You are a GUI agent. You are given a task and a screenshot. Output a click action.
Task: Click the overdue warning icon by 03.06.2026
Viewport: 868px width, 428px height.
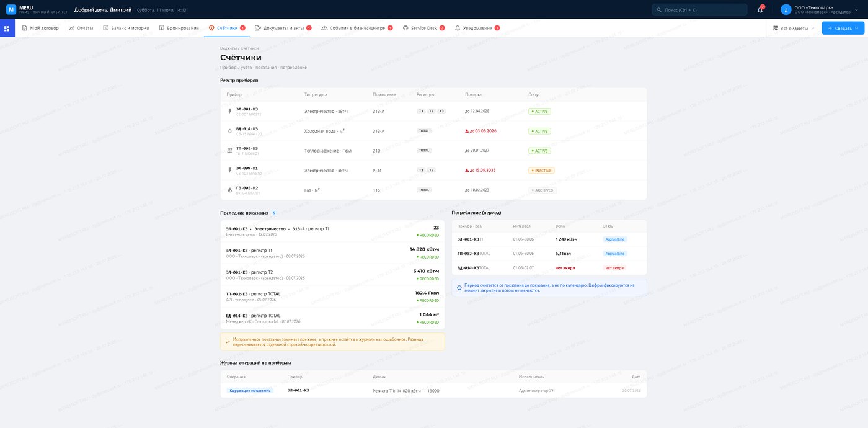click(467, 131)
